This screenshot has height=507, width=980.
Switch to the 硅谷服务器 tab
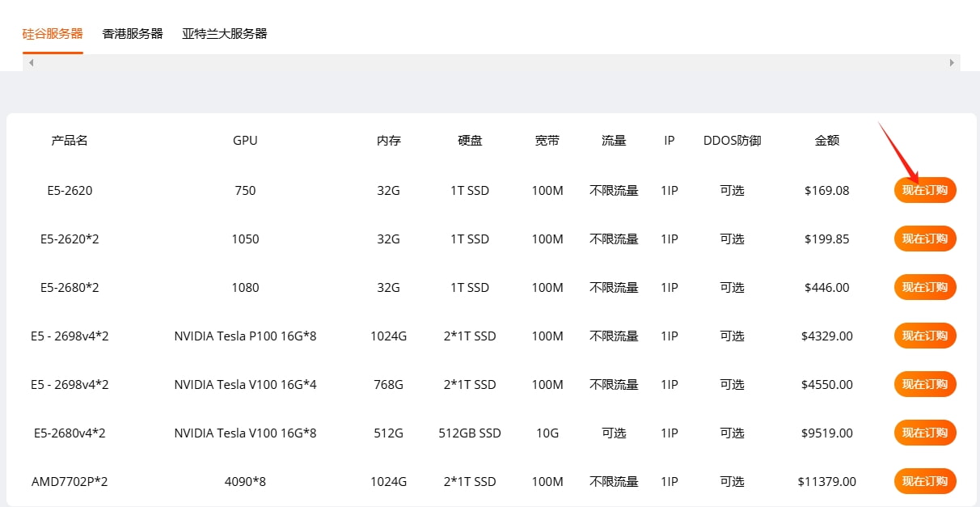pos(53,34)
